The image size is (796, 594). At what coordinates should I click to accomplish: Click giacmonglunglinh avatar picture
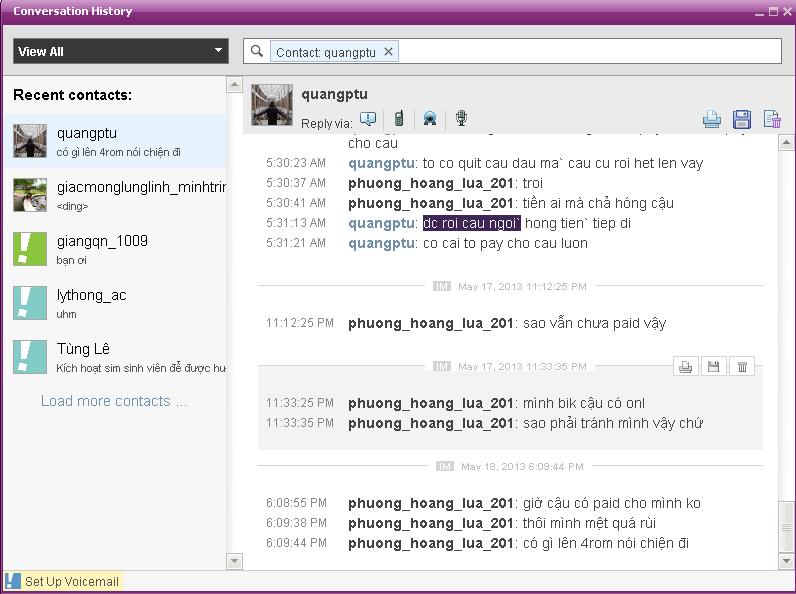pyautogui.click(x=30, y=195)
